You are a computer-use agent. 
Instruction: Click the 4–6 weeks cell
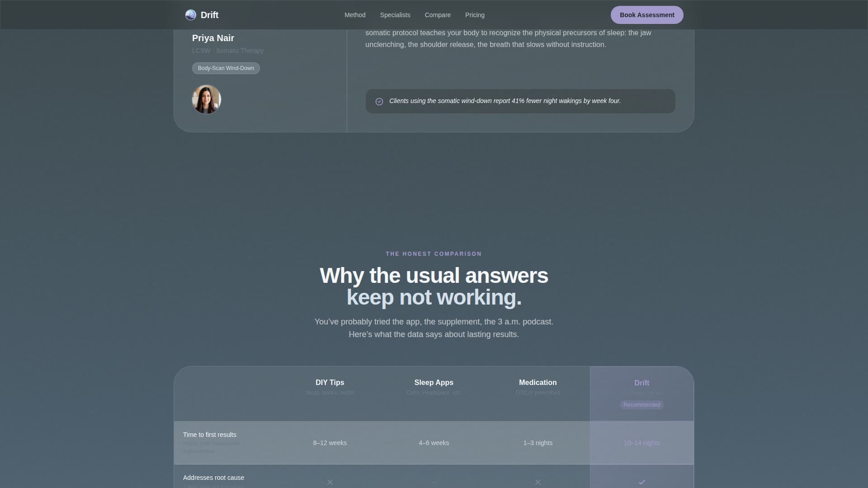click(434, 443)
